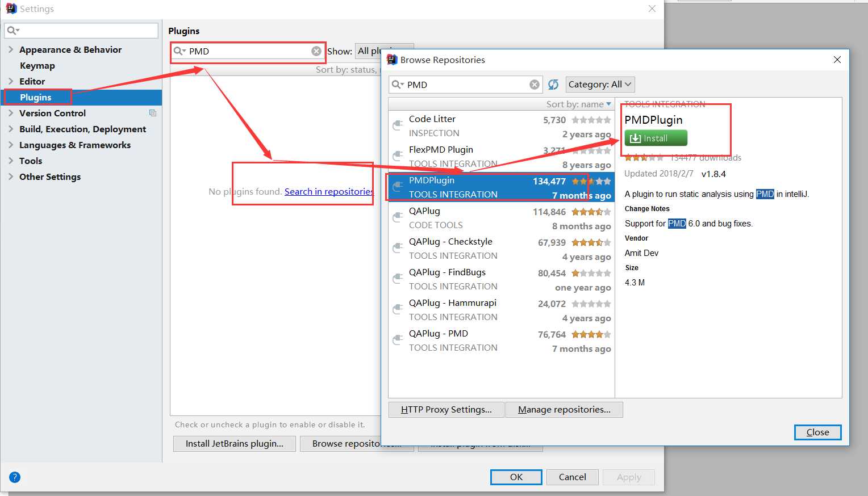Click Browse Repositories PMD search field
This screenshot has width=868, height=496.
click(x=466, y=85)
